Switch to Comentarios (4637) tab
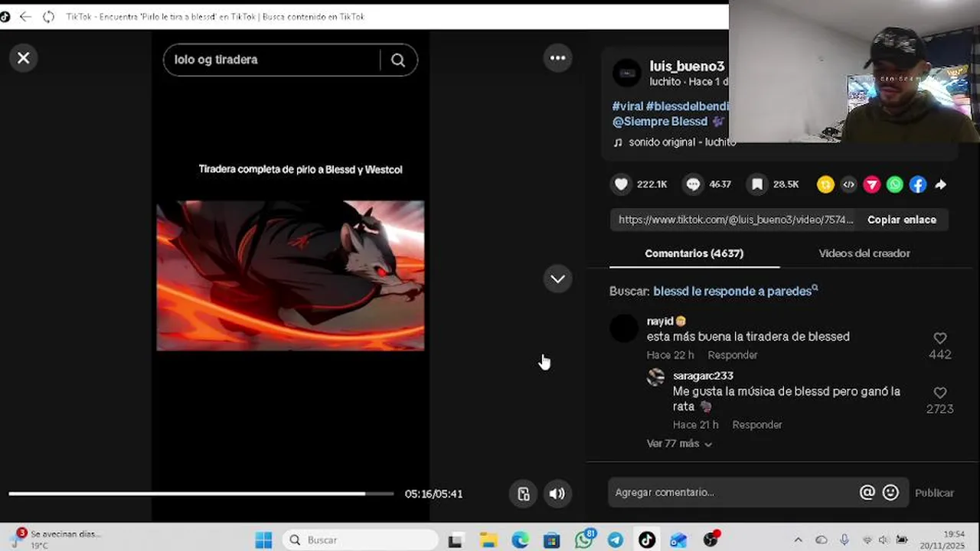 694,253
